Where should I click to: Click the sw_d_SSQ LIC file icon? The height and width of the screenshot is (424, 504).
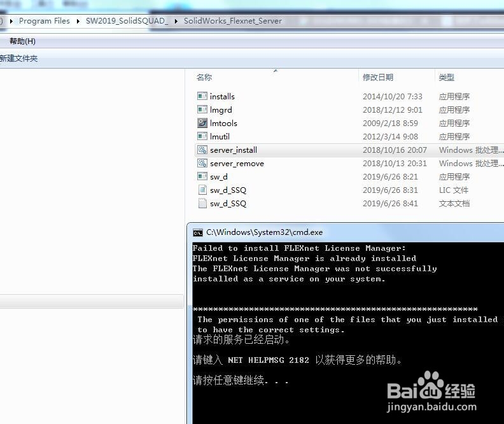[x=202, y=190]
